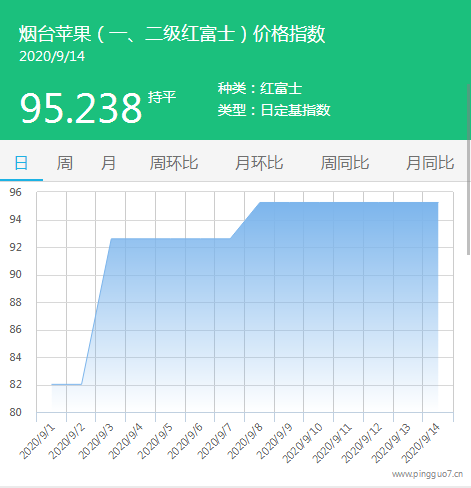The height and width of the screenshot is (488, 471).
Task: Click the 2020/9/8 x-axis date label
Action: click(245, 442)
